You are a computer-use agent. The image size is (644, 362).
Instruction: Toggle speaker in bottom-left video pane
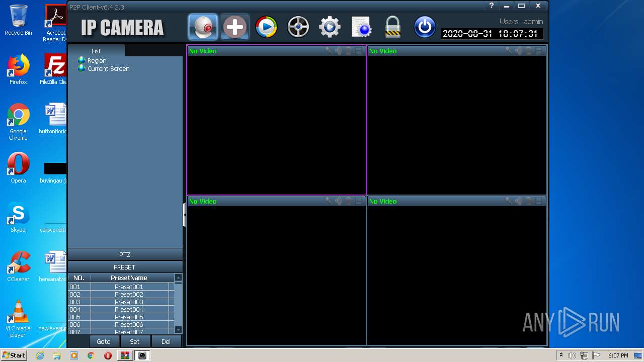click(339, 201)
